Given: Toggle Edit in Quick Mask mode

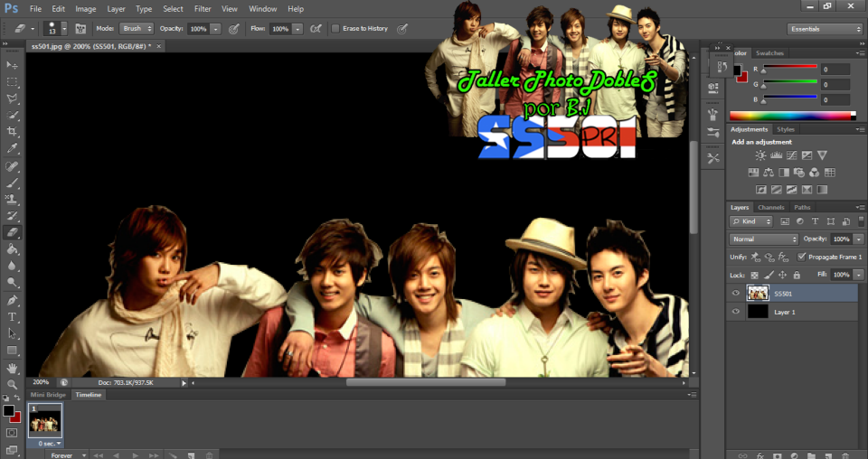Looking at the screenshot, I should 12,433.
